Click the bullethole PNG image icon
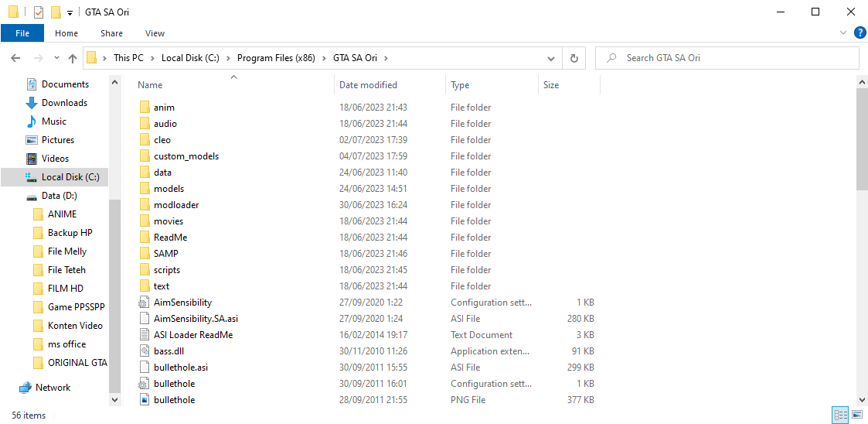 (x=145, y=399)
